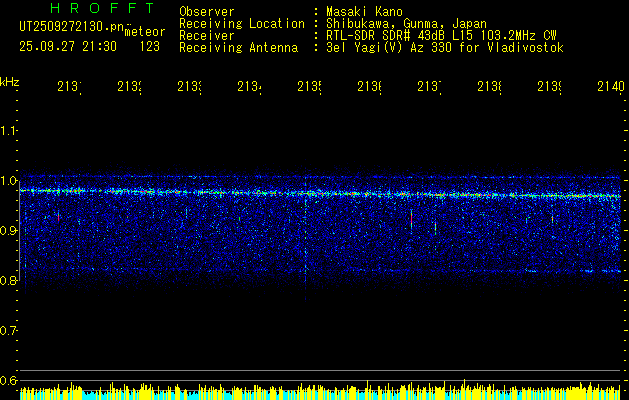Click the 'Observer' field label
Viewport: 629px width, 400px height.
pos(207,12)
